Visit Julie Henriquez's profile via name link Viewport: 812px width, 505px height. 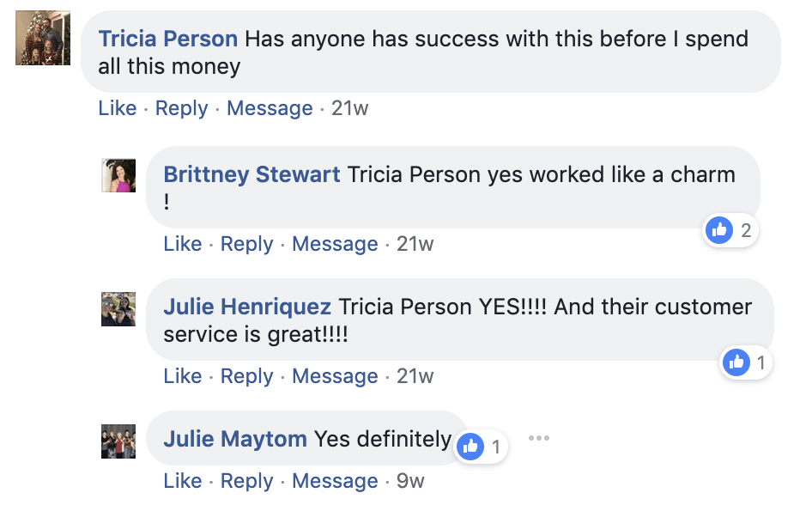pos(247,307)
